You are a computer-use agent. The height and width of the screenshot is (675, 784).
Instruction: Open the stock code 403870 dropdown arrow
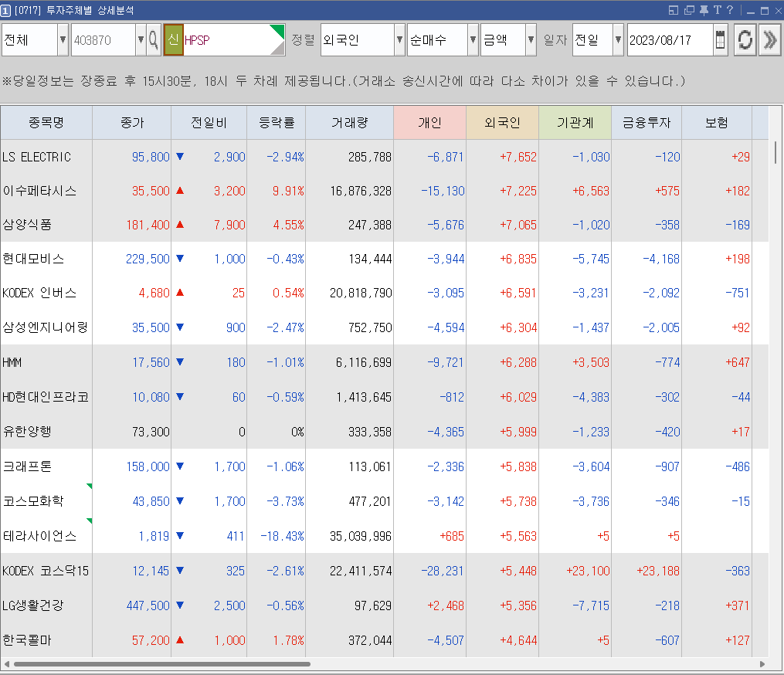[x=141, y=39]
